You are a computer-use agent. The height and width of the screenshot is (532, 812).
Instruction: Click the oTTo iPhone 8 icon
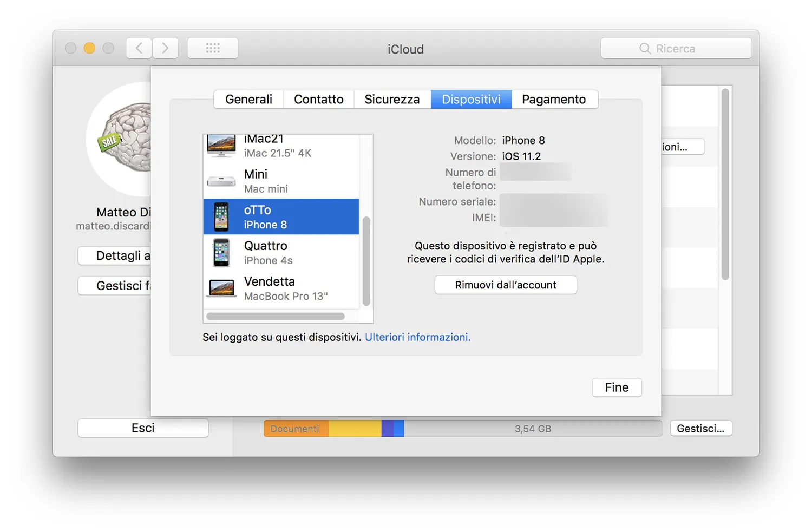pyautogui.click(x=221, y=216)
